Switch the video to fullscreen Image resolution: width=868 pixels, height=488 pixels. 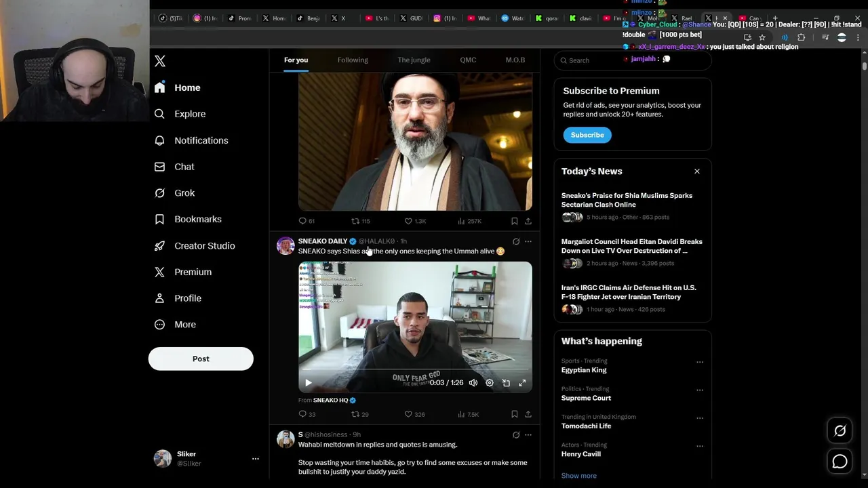(522, 383)
